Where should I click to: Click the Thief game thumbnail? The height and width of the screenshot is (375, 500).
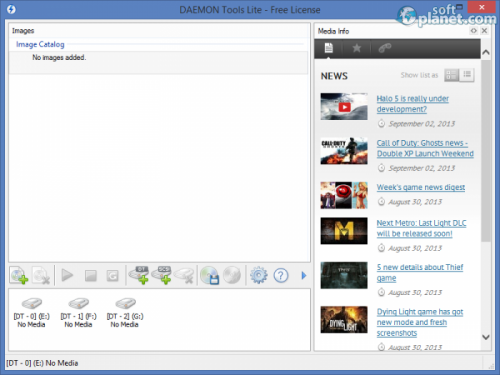344,275
